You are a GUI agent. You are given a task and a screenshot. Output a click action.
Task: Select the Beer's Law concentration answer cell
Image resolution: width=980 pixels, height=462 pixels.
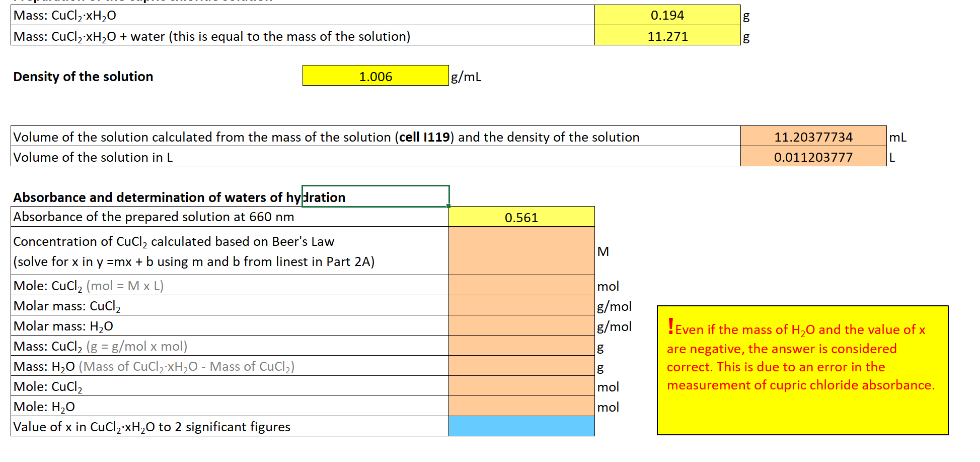[x=521, y=251]
